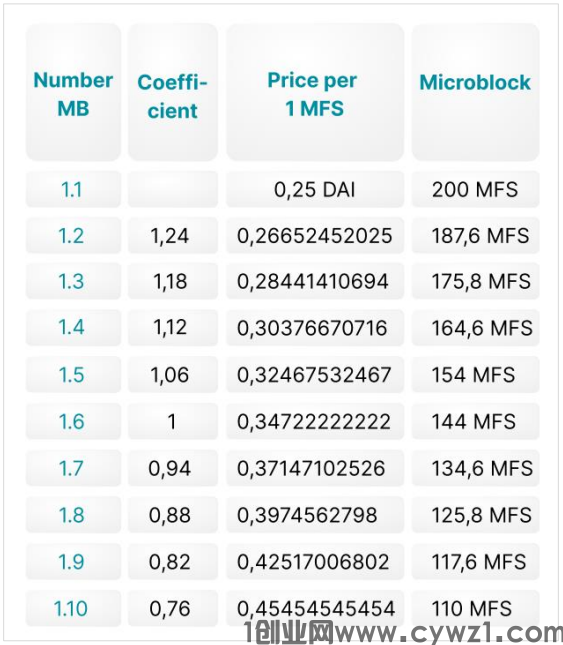The height and width of the screenshot is (645, 563).
Task: Click the 164,6 MFS cell
Action: click(x=475, y=328)
